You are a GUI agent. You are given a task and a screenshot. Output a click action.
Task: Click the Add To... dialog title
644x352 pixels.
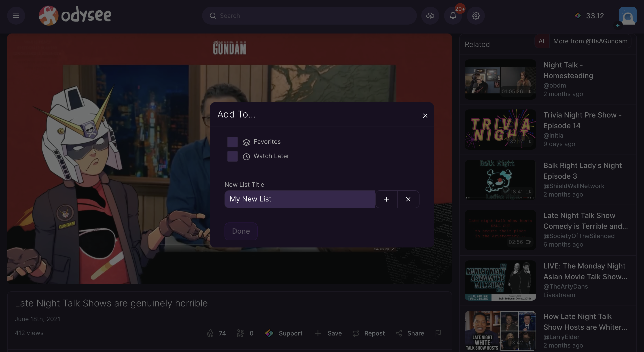(236, 114)
